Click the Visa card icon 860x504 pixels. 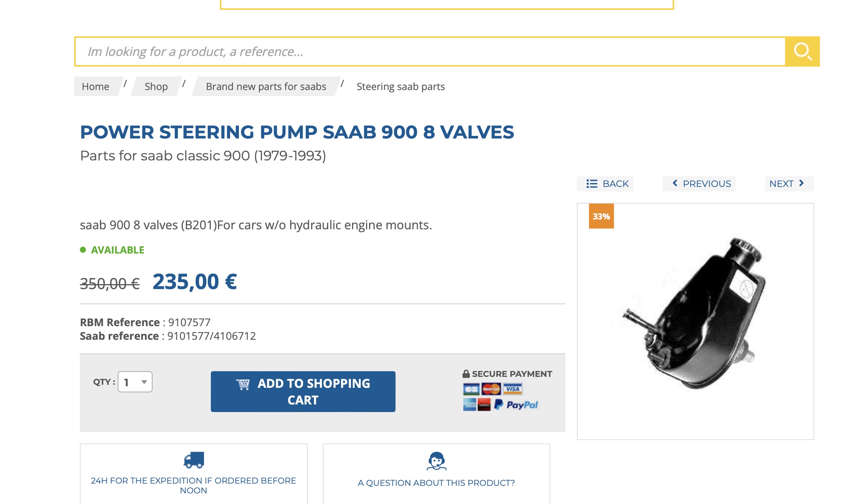(x=513, y=389)
